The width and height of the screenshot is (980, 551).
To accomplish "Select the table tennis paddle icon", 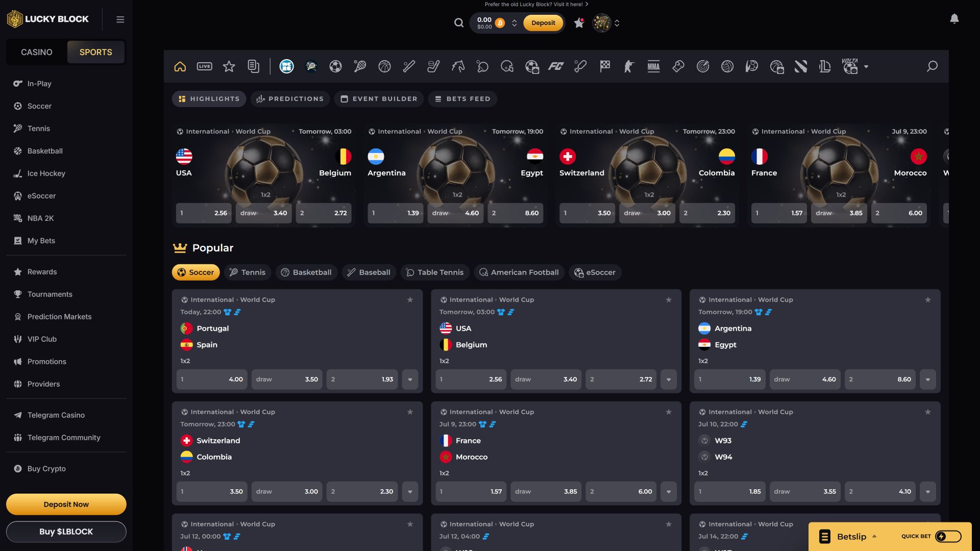I will (482, 66).
